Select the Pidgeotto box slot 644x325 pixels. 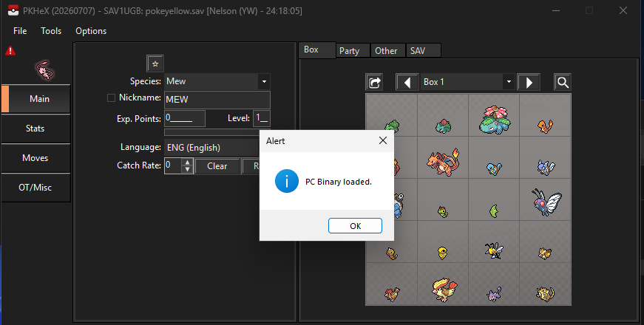tap(391, 284)
